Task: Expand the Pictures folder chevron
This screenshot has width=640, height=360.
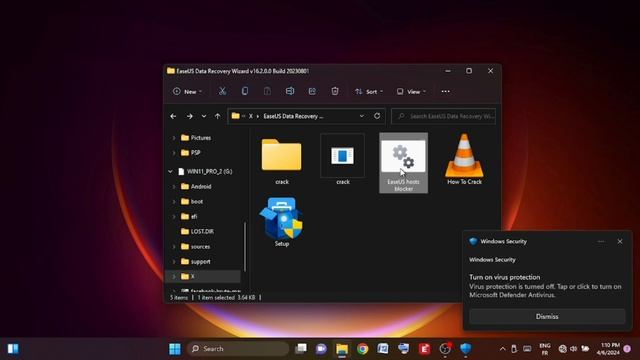Action: [x=174, y=138]
